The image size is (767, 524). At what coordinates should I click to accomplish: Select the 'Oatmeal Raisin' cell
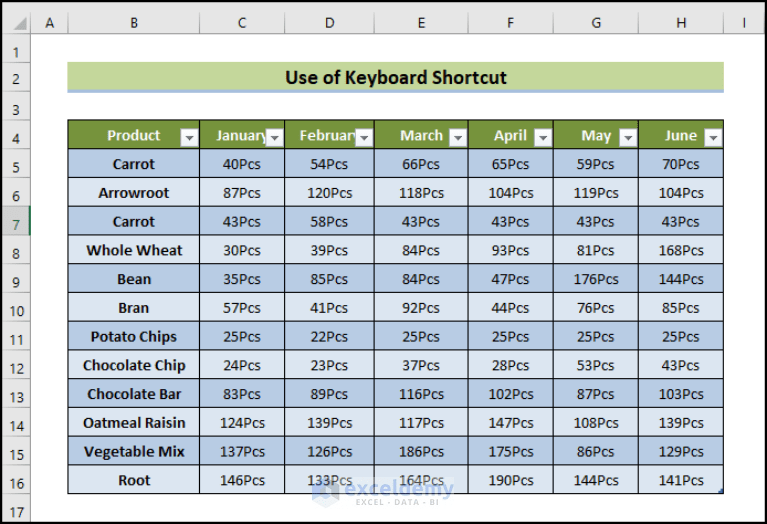tap(134, 423)
